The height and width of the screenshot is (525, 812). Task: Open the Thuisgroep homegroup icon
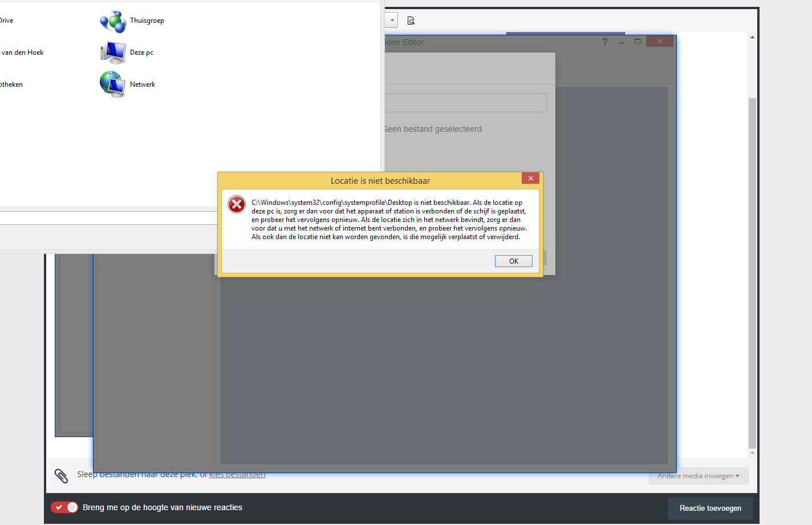click(113, 22)
